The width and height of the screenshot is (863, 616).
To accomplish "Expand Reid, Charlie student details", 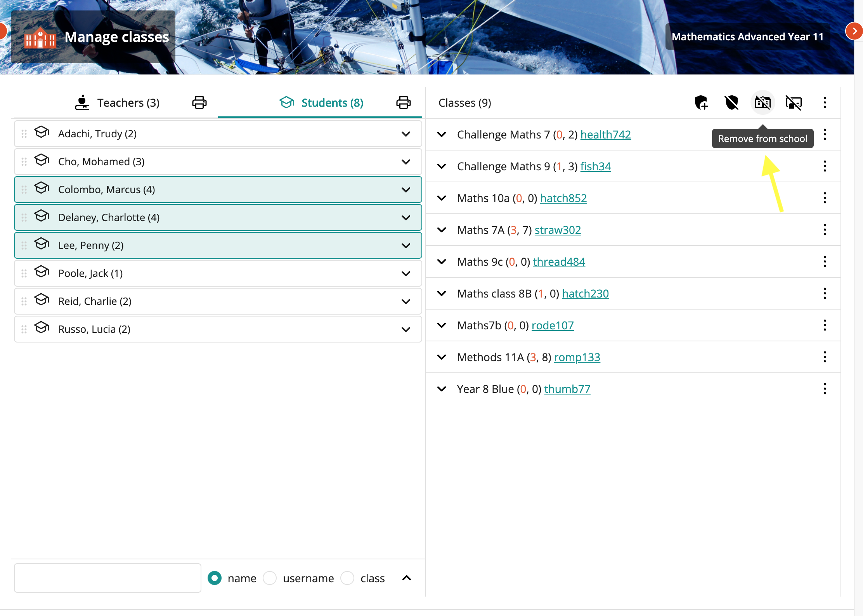I will 406,302.
